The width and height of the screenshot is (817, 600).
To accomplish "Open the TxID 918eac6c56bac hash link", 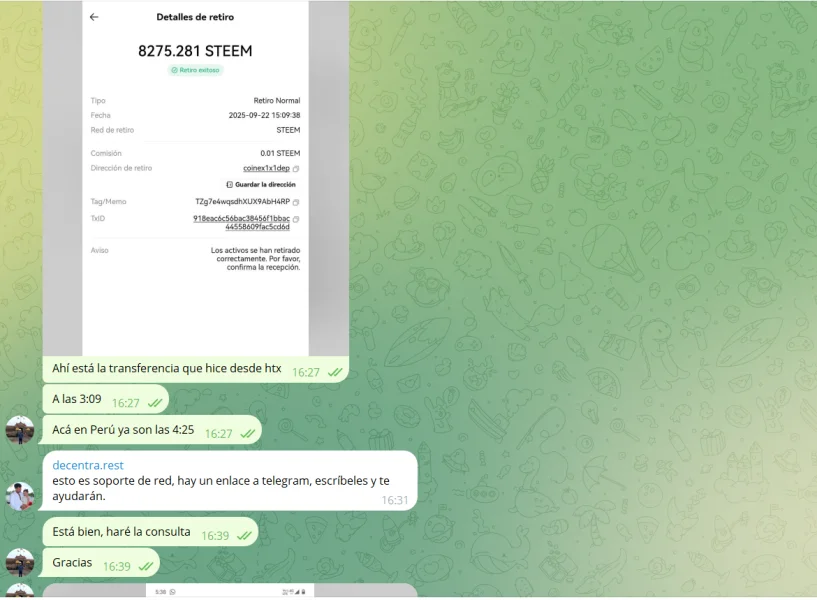I will point(242,222).
